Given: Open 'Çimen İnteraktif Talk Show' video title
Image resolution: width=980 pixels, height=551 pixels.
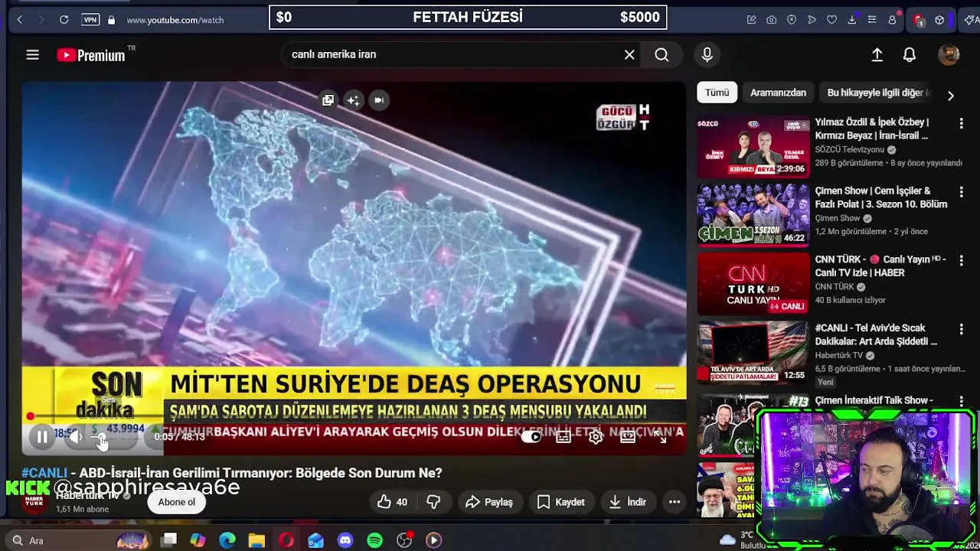Looking at the screenshot, I should click(x=874, y=400).
